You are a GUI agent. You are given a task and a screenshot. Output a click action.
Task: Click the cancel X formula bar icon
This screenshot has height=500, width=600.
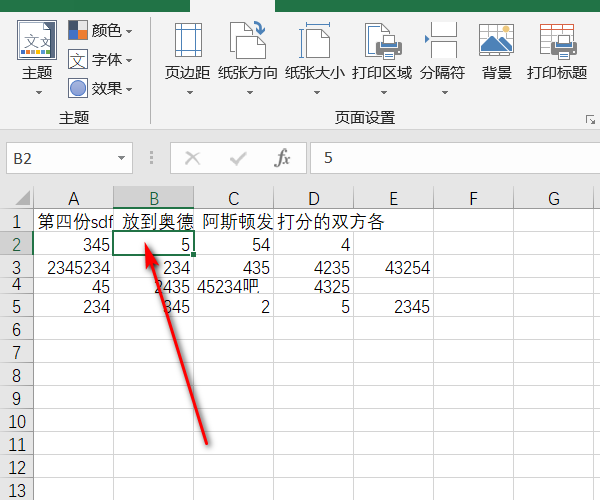[x=192, y=158]
